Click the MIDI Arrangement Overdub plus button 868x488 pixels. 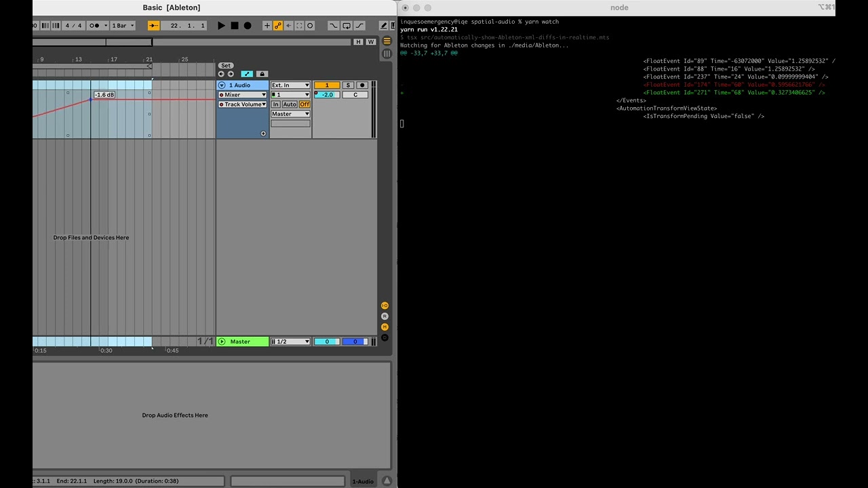click(267, 26)
